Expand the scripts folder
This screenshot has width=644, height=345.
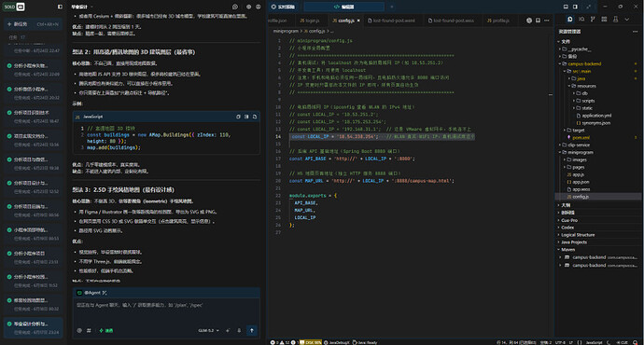[x=597, y=101]
